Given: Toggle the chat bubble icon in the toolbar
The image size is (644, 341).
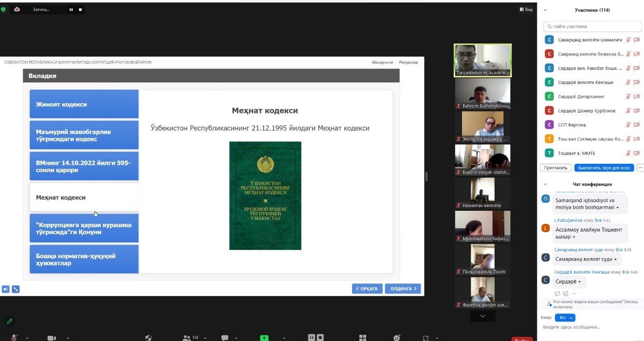Looking at the screenshot, I should [225, 338].
